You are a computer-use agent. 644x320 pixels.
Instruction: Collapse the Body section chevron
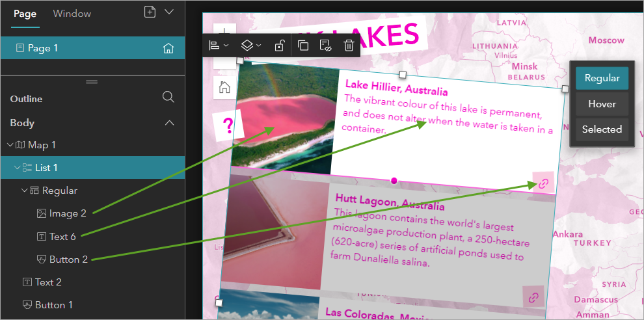tap(169, 123)
